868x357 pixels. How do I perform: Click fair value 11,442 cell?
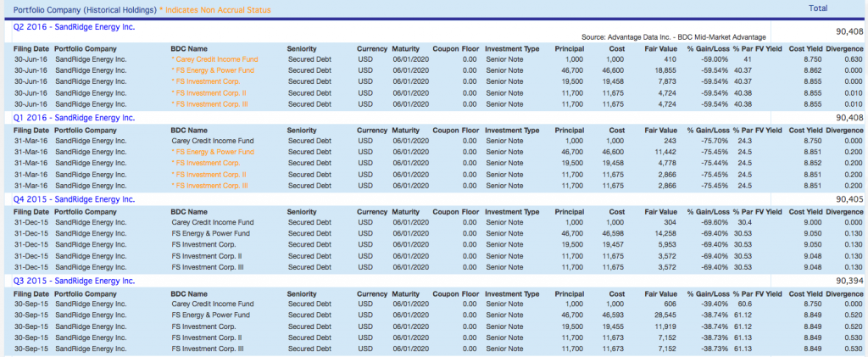(666, 152)
